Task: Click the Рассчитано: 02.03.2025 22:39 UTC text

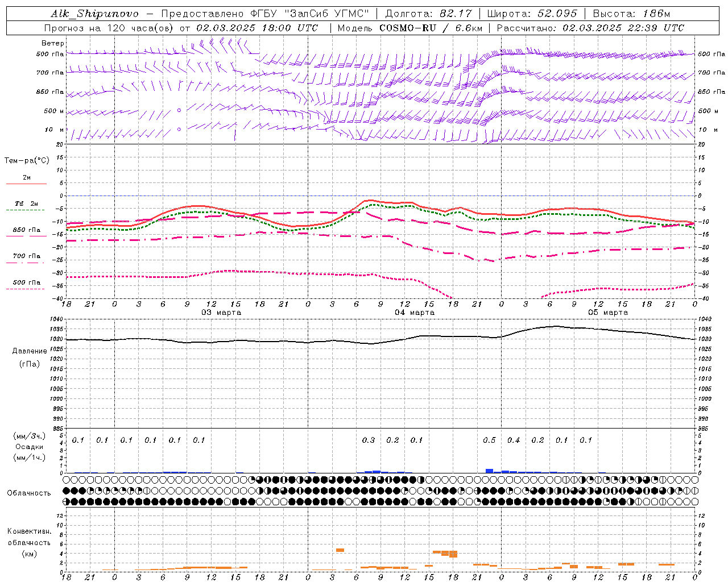Action: pos(590,28)
